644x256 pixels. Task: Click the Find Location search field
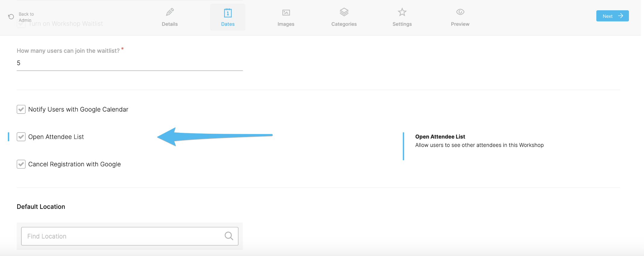click(130, 236)
